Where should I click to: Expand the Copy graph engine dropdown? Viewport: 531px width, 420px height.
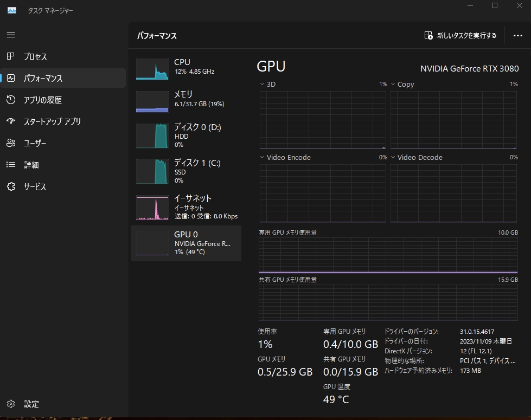(x=393, y=85)
